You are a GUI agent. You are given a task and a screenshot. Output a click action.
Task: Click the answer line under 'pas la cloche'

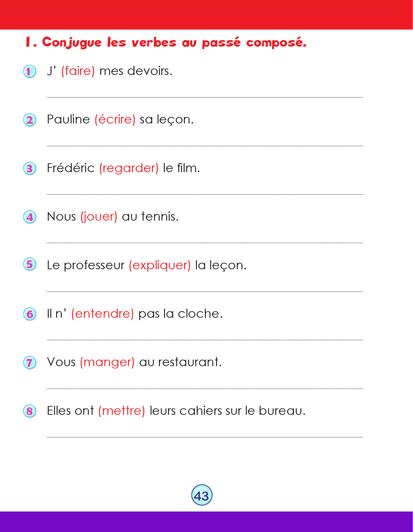[205, 340]
